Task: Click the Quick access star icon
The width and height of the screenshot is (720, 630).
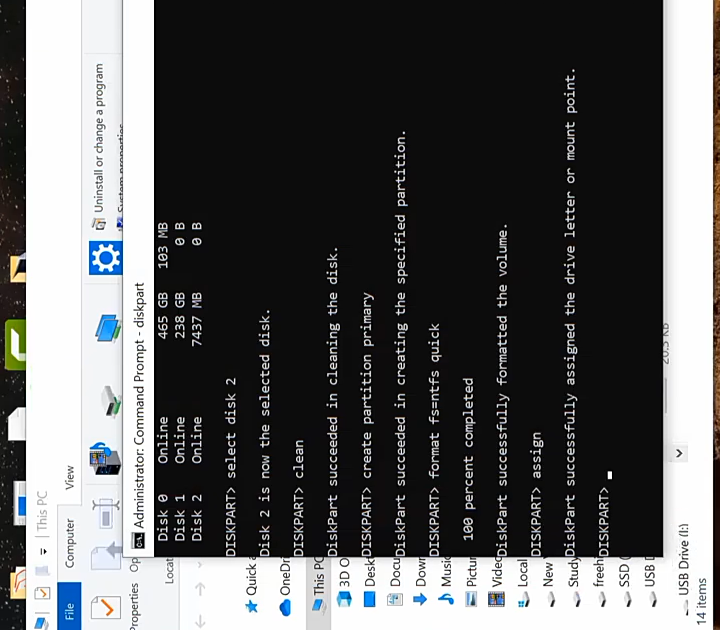Action: click(251, 607)
